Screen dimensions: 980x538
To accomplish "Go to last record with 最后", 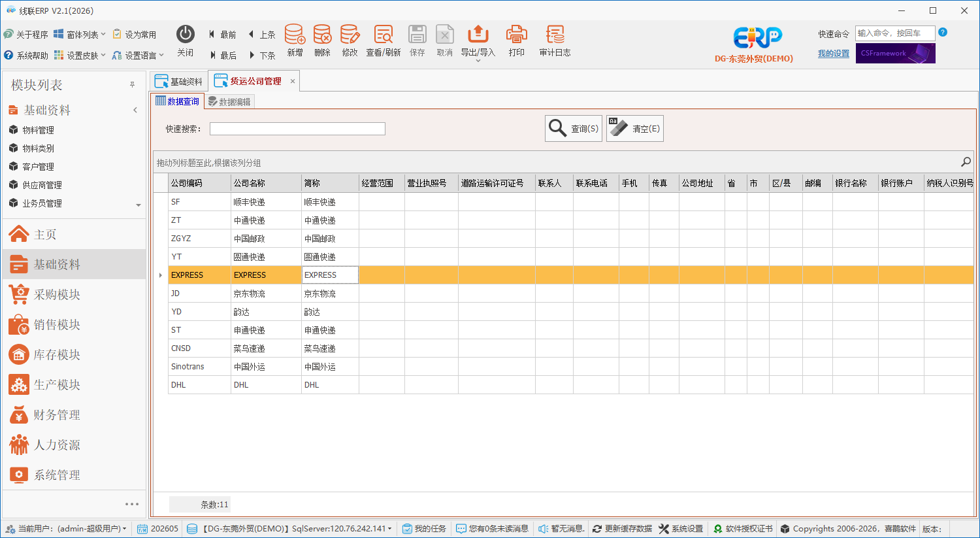I will pos(223,56).
